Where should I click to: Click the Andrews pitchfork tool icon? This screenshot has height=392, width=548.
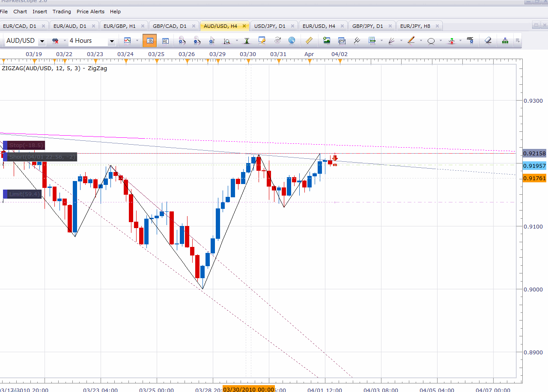[x=357, y=41]
